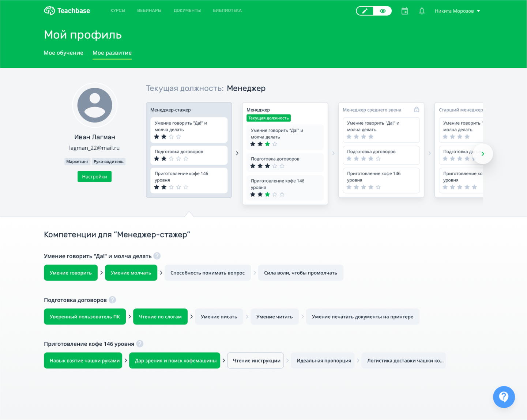Switch to the 'Мое обучение' tab
Screen dimensions: 527x420
point(63,53)
